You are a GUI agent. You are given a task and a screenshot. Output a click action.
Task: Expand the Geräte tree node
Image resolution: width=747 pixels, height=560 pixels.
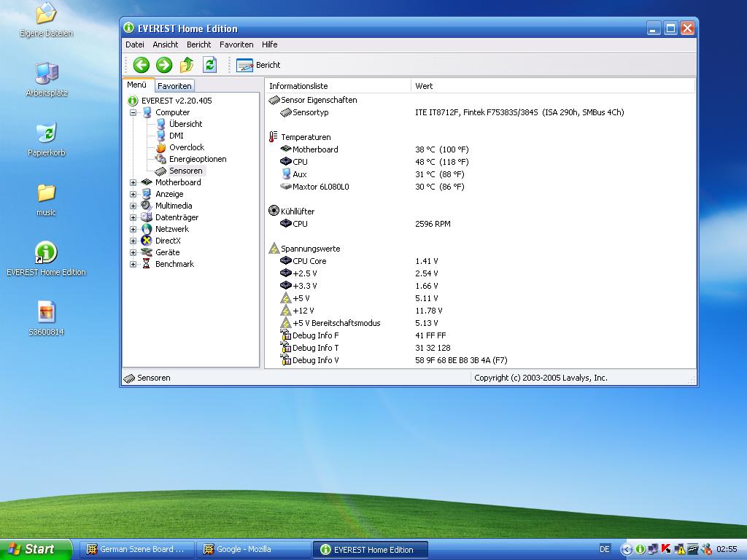coord(133,252)
